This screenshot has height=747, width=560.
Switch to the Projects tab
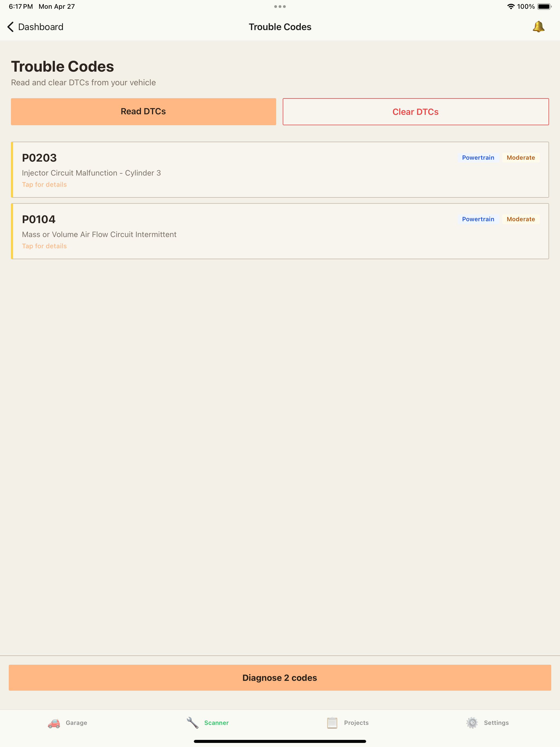pos(347,723)
